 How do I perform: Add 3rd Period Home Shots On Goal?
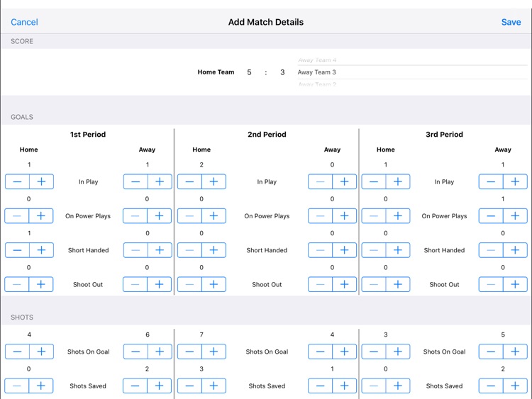tap(398, 352)
